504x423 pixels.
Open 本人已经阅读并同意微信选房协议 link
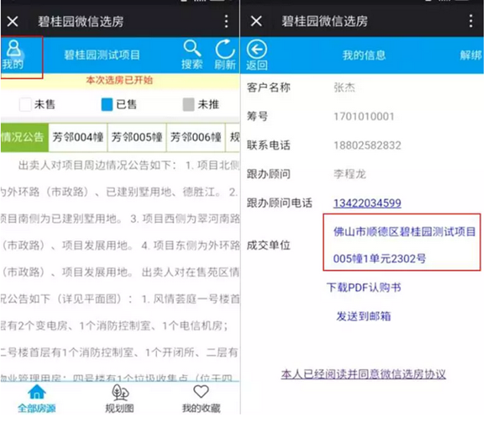(x=364, y=374)
